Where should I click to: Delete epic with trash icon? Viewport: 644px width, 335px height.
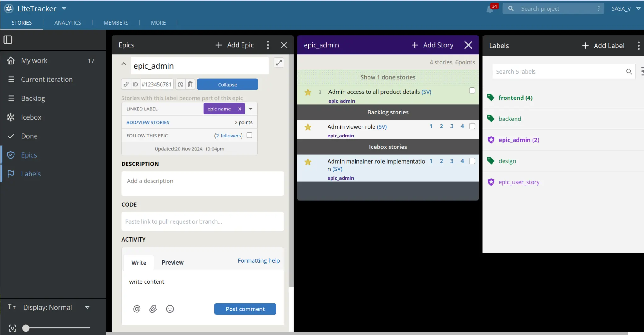pyautogui.click(x=190, y=84)
